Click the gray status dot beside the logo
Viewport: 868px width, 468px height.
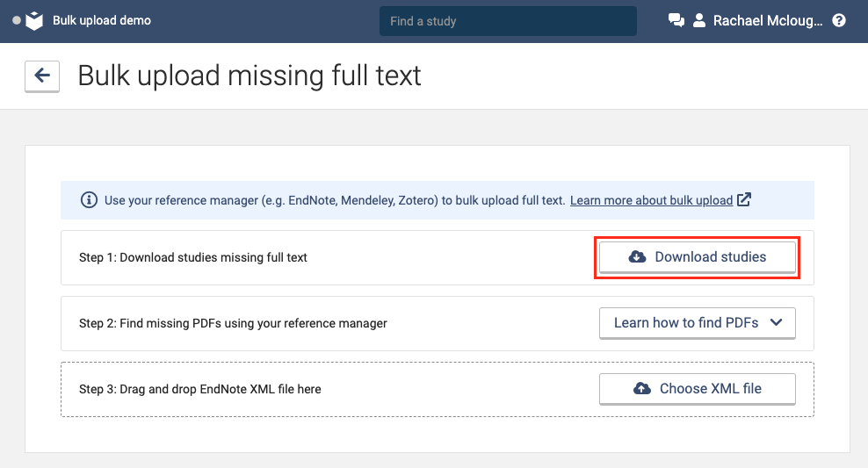click(x=16, y=20)
